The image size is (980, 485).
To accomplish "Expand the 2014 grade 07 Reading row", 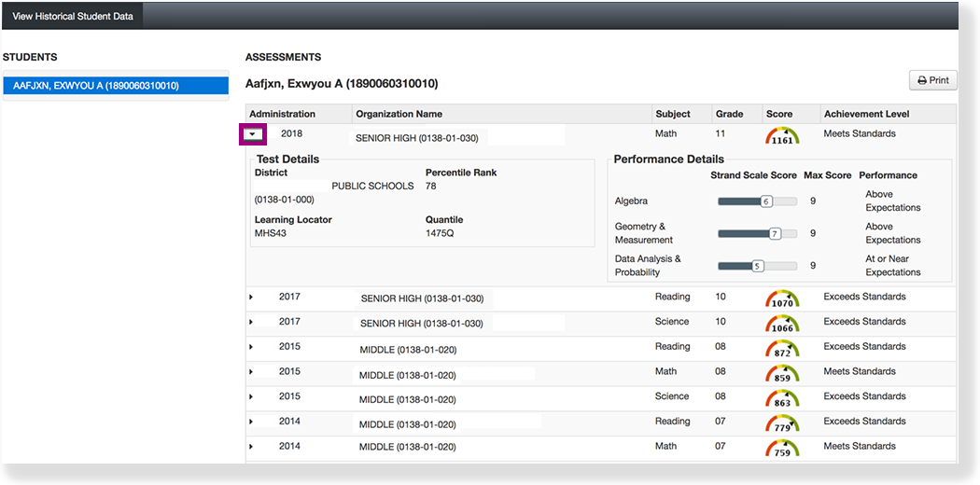I will pos(251,422).
